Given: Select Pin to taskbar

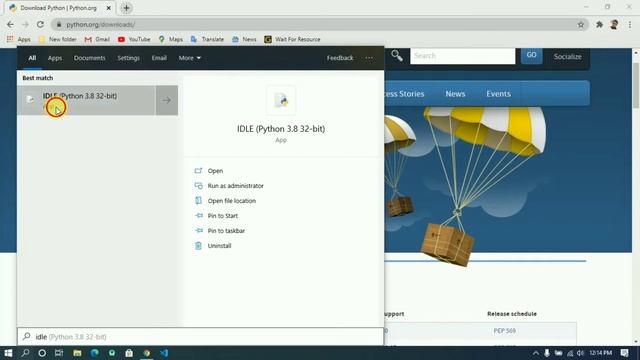Looking at the screenshot, I should point(226,231).
